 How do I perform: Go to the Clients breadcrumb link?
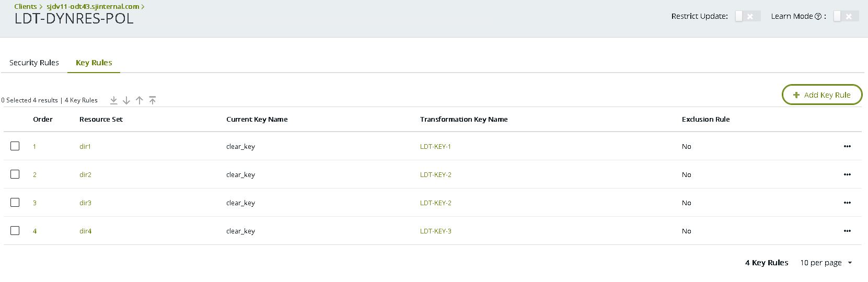click(25, 7)
